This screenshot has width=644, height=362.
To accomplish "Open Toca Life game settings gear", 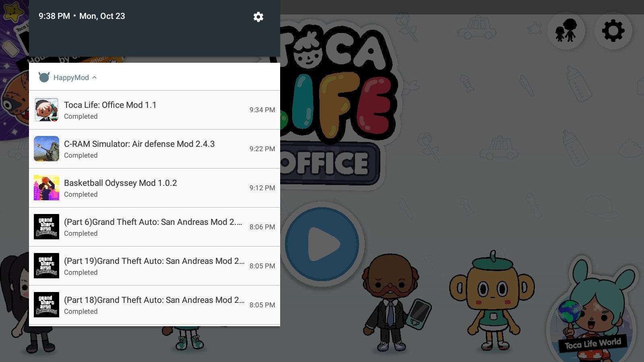I will tap(613, 31).
